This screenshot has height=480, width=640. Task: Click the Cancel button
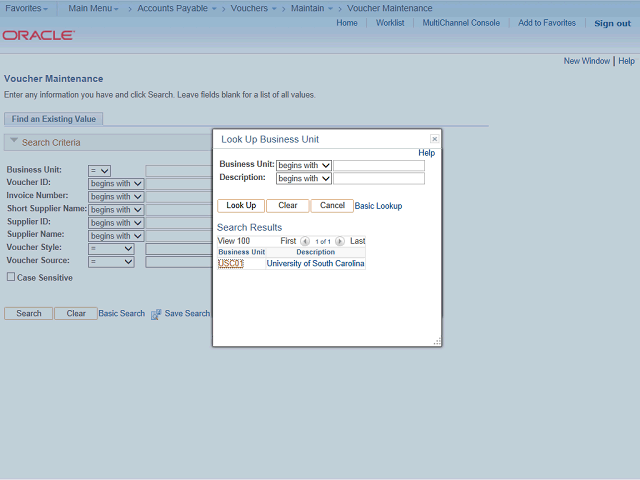click(x=332, y=205)
